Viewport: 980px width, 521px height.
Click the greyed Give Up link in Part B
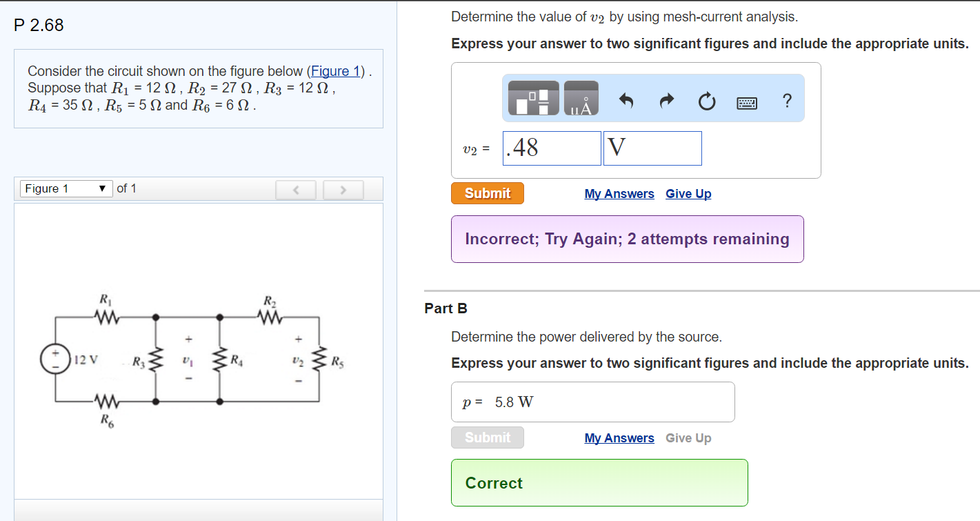pyautogui.click(x=688, y=438)
